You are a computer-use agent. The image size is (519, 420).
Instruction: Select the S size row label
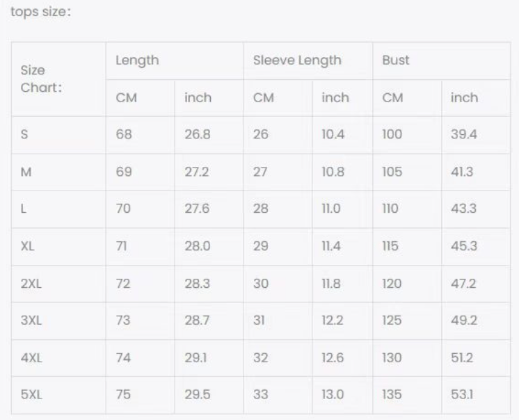[x=24, y=134]
